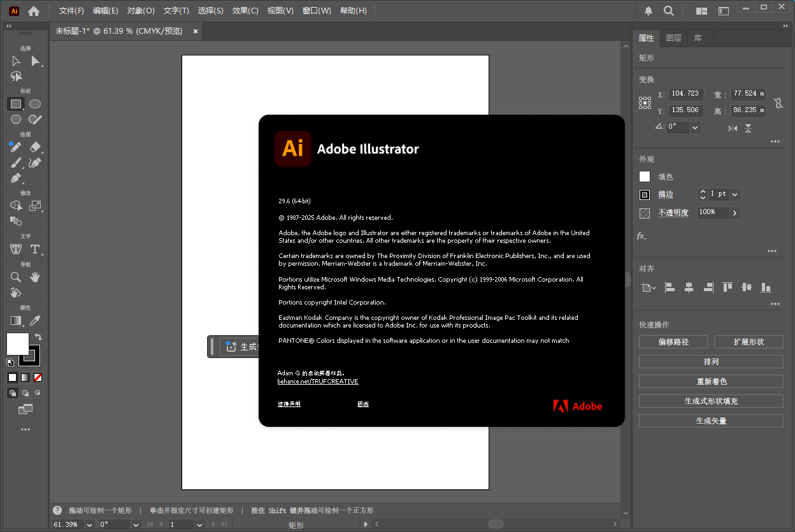Select the Hand tool
795x532 pixels.
36,277
